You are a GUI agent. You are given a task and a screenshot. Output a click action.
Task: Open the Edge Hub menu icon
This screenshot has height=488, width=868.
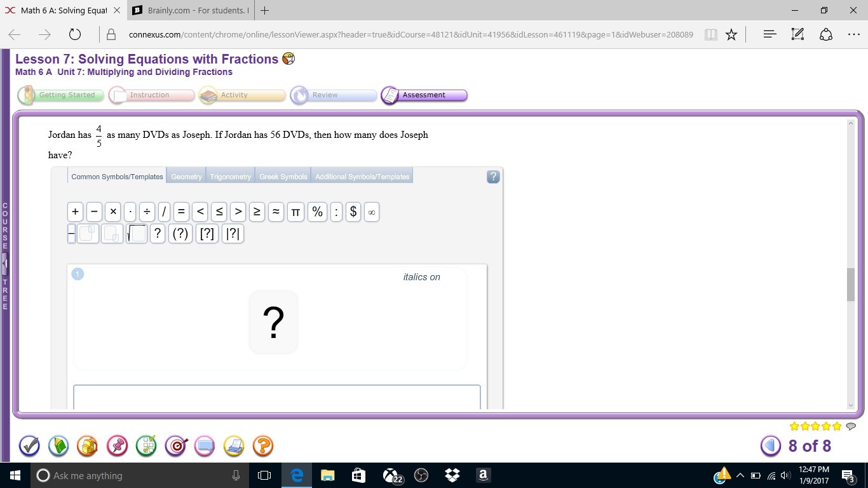click(770, 34)
